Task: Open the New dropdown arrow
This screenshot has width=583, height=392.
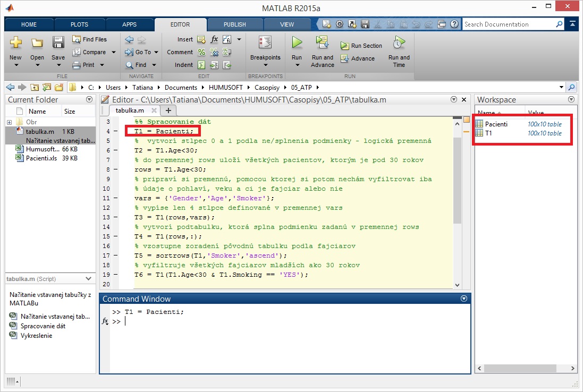Action: 15,65
